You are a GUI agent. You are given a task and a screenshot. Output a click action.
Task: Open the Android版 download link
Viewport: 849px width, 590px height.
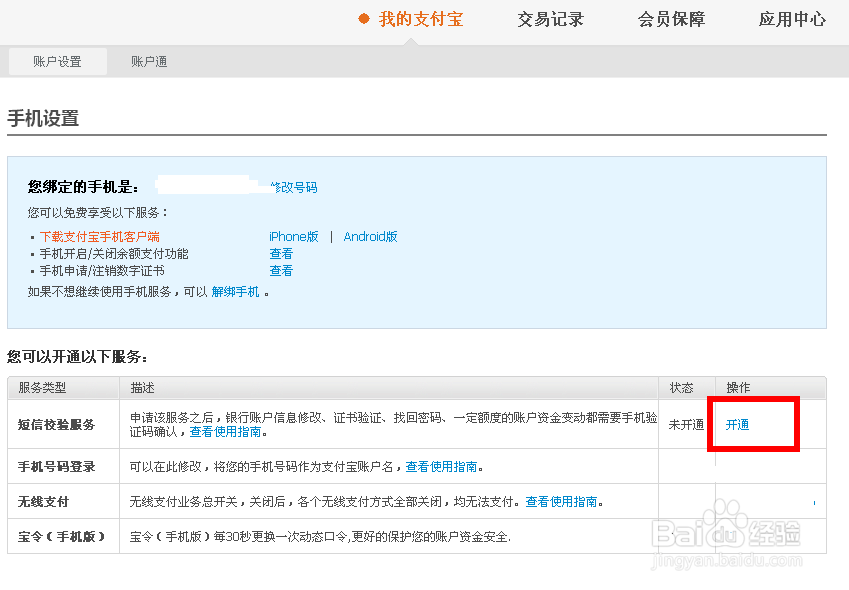click(370, 237)
